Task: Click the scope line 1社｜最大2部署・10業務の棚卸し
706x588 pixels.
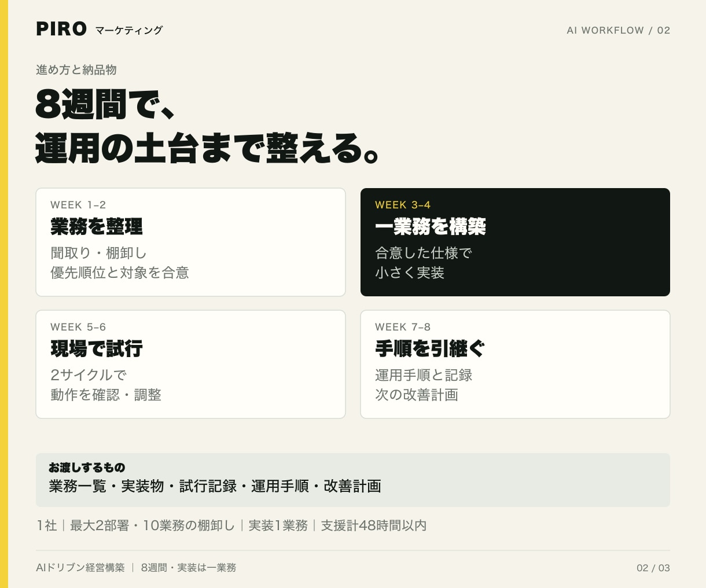Action: [x=231, y=525]
